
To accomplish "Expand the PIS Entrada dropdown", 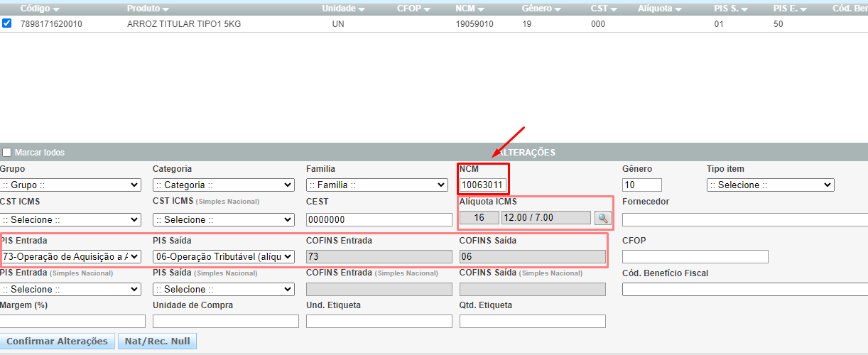I will point(70,256).
